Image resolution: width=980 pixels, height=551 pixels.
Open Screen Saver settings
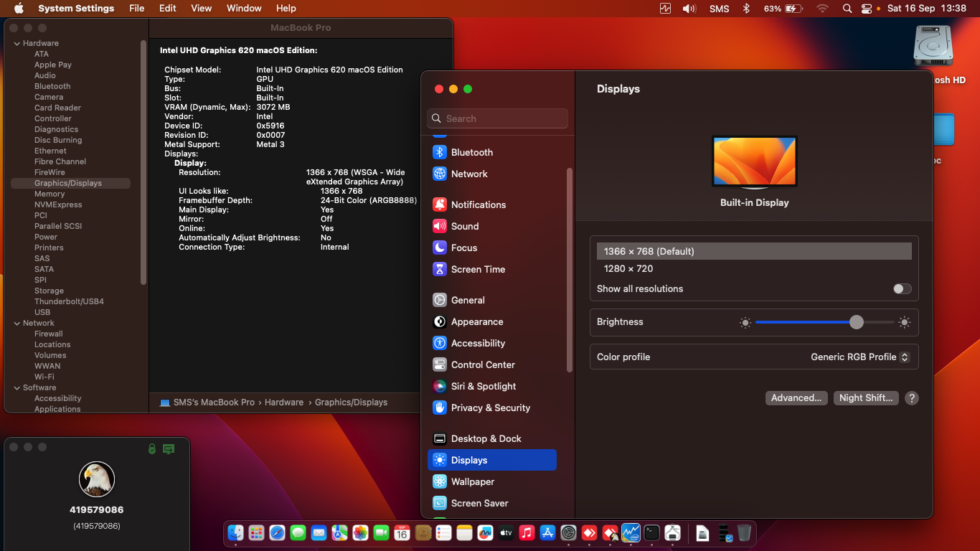point(491,503)
